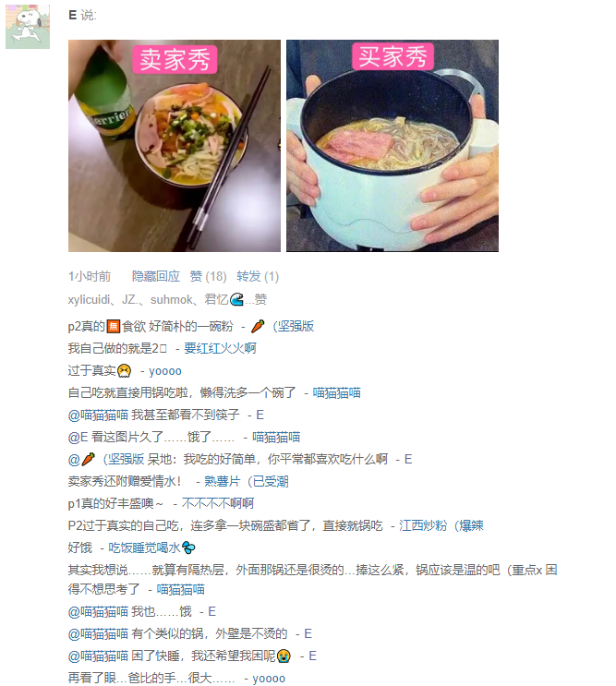Click the last yoooo link at bottom
The width and height of the screenshot is (616, 686).
point(269,678)
